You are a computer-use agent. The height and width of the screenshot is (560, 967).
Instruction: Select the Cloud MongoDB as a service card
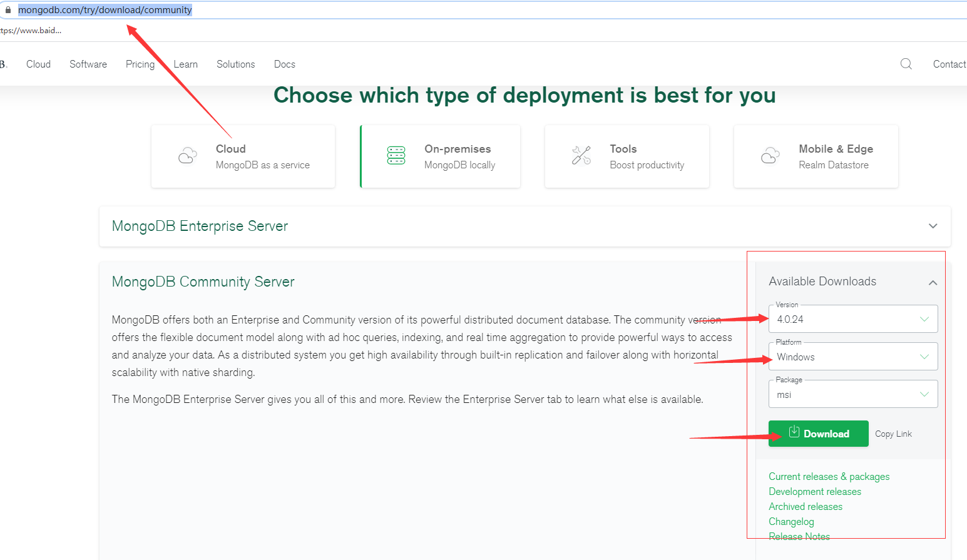[x=243, y=156]
